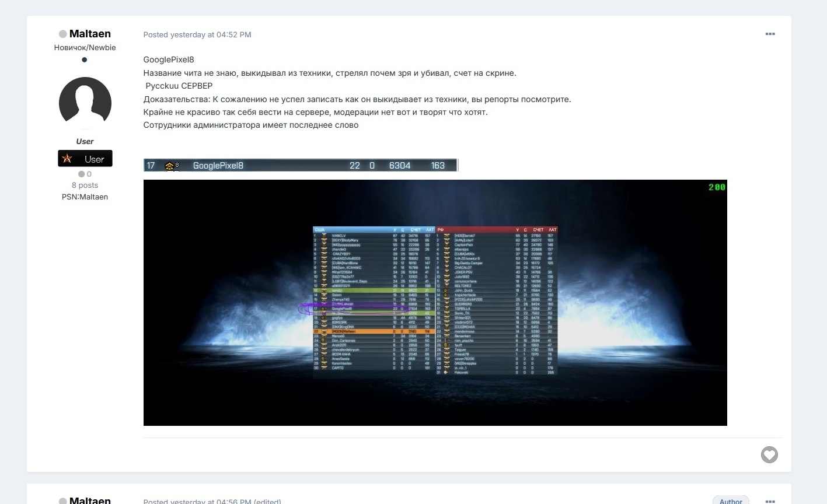Screen dimensions: 827x504
Task: Click the '8 posts' count
Action: click(85, 185)
